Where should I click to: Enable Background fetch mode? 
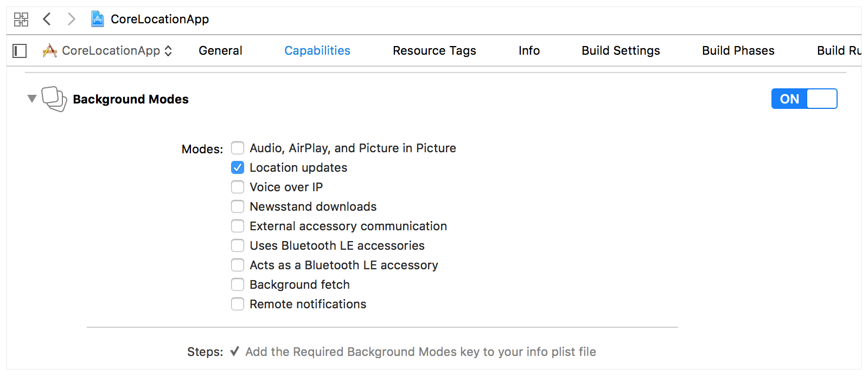click(238, 284)
